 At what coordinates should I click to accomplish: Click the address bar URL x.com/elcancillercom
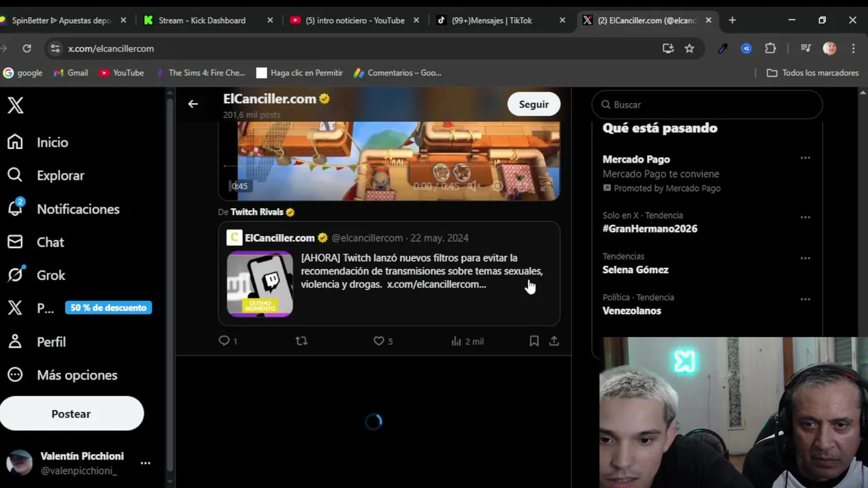[x=111, y=49]
